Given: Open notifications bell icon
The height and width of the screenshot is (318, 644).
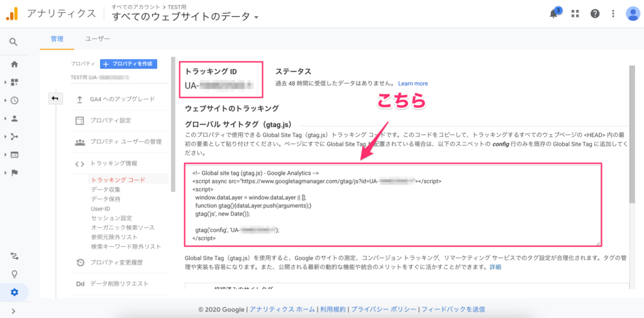Looking at the screenshot, I should [555, 13].
